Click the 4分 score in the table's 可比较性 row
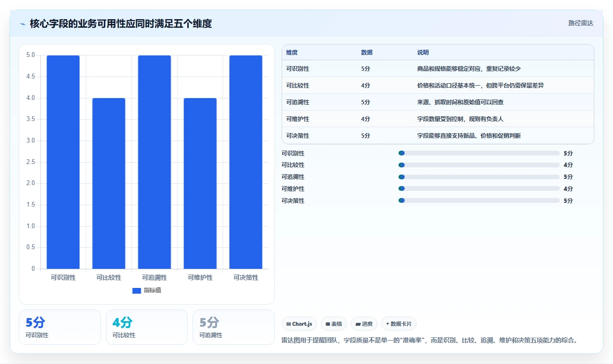The image size is (613, 364). click(365, 86)
